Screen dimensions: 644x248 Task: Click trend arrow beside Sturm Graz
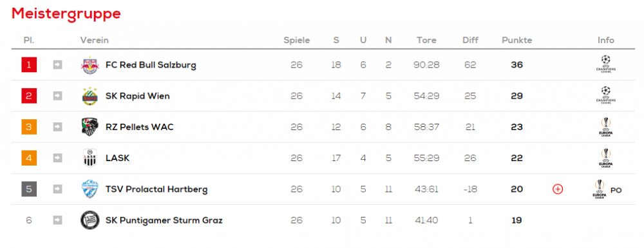click(x=57, y=220)
